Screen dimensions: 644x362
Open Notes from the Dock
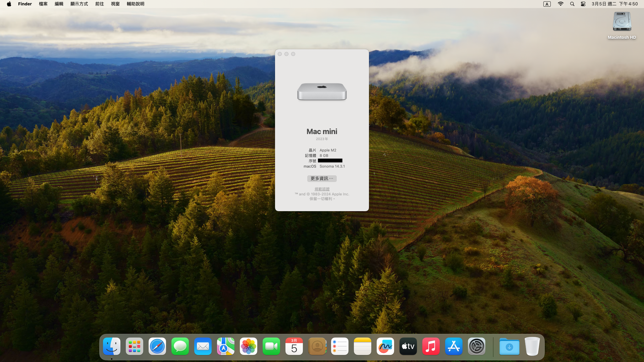click(363, 346)
